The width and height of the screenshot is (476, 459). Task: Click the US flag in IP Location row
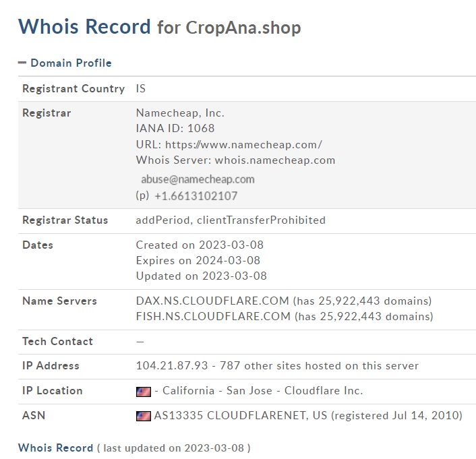click(144, 392)
